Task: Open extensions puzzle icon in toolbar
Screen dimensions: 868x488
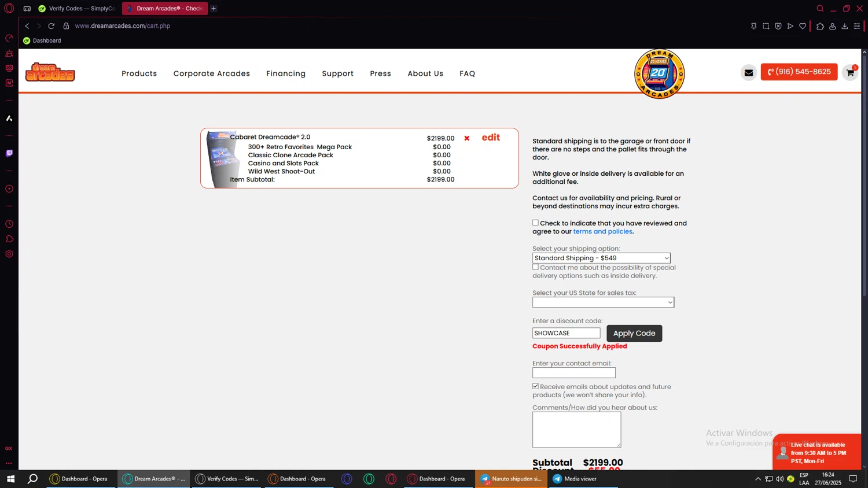Action: [820, 26]
